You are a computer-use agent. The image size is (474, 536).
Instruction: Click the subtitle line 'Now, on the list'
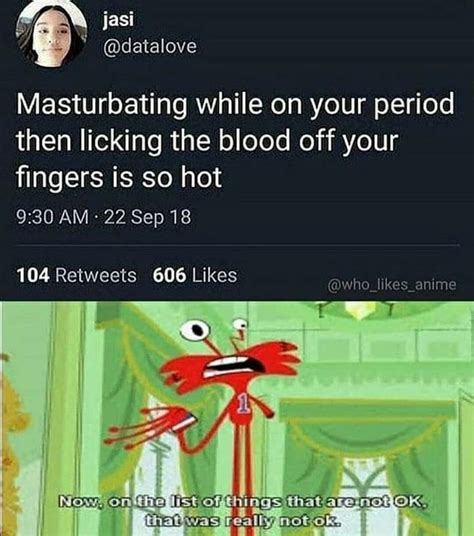pos(242,502)
